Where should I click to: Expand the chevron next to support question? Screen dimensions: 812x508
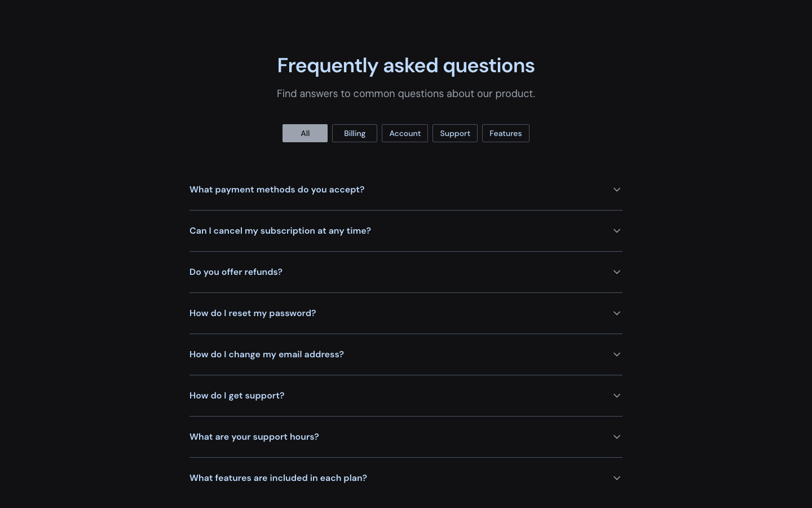coord(617,396)
